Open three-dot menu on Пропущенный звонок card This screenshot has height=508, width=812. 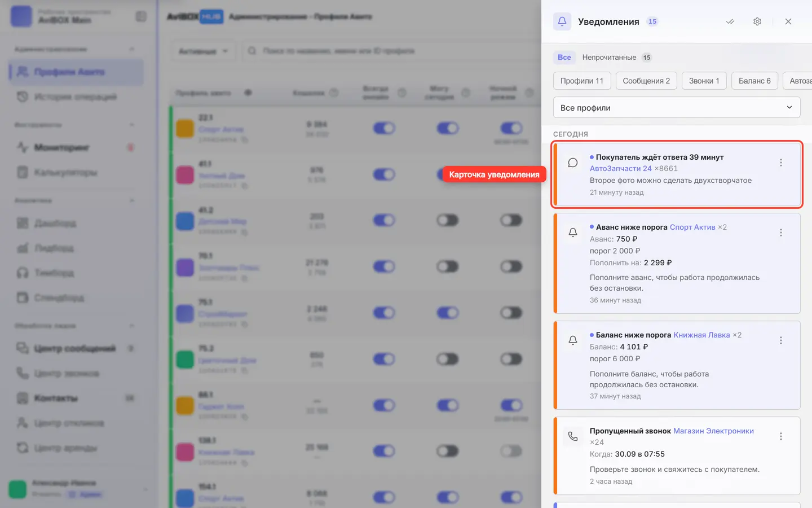click(x=781, y=436)
